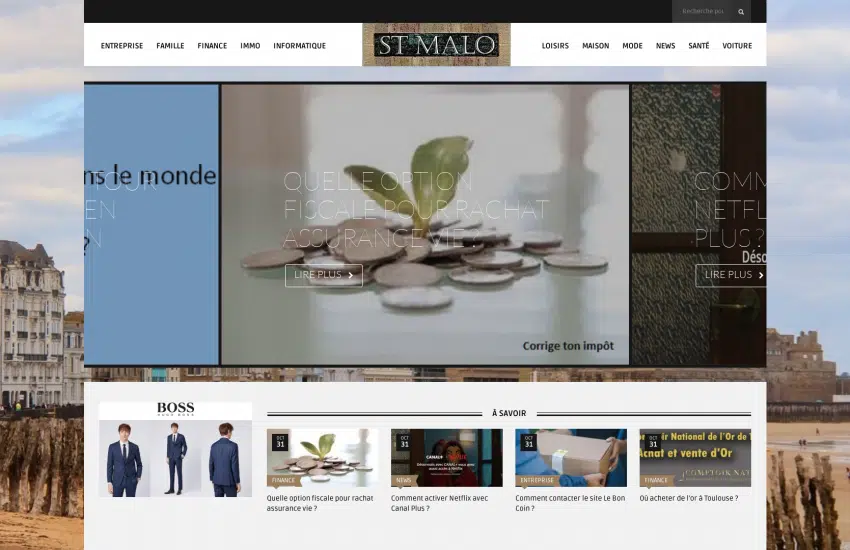The height and width of the screenshot is (550, 850).
Task: Open the News section
Action: (665, 46)
